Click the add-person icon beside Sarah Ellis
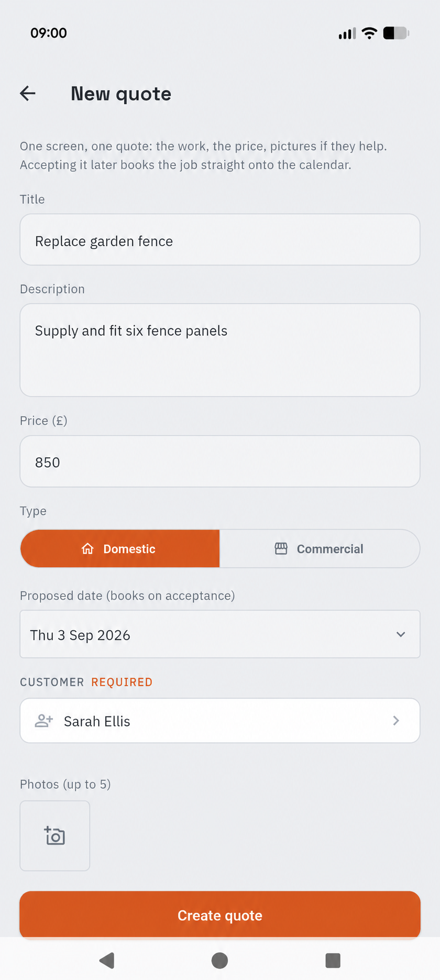The image size is (440, 980). click(x=44, y=721)
